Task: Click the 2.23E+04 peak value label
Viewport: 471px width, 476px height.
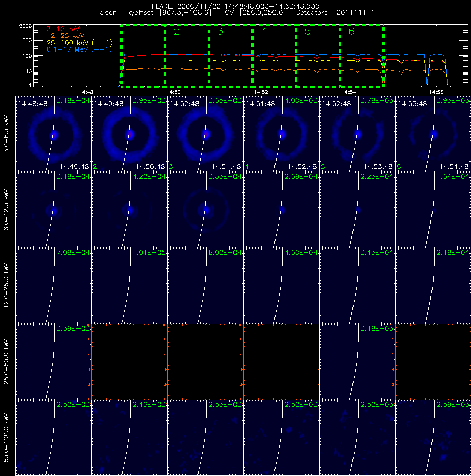Action: click(377, 176)
